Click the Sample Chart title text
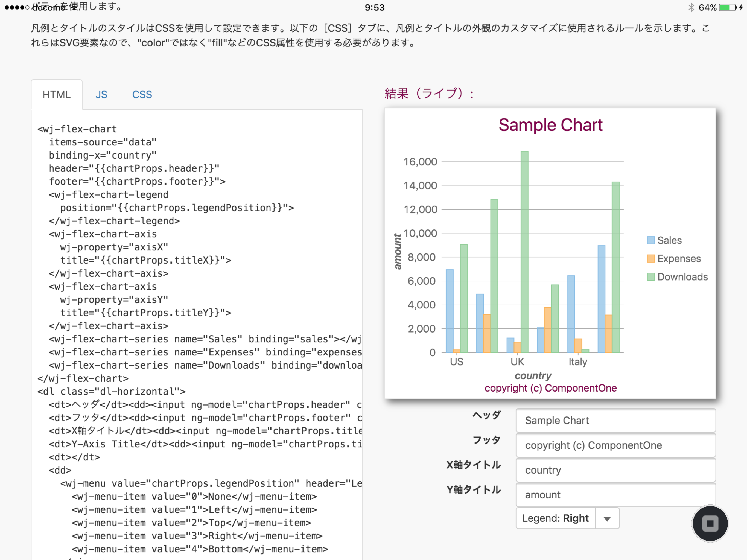Image resolution: width=747 pixels, height=560 pixels. pyautogui.click(x=550, y=125)
